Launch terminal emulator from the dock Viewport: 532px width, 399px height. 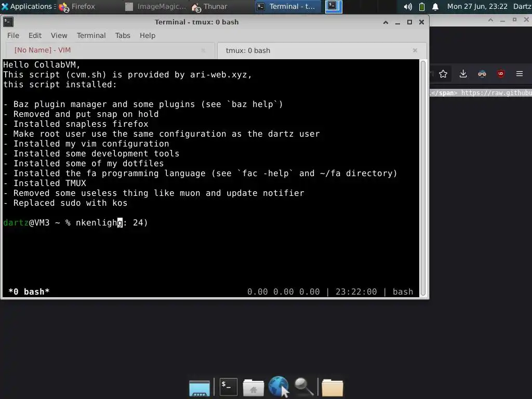tap(228, 387)
